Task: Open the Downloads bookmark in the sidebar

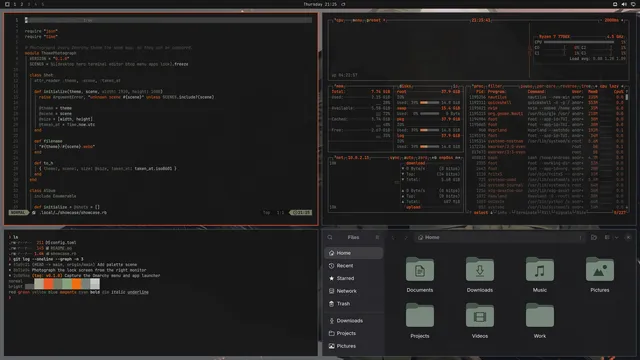Action: tap(353, 321)
